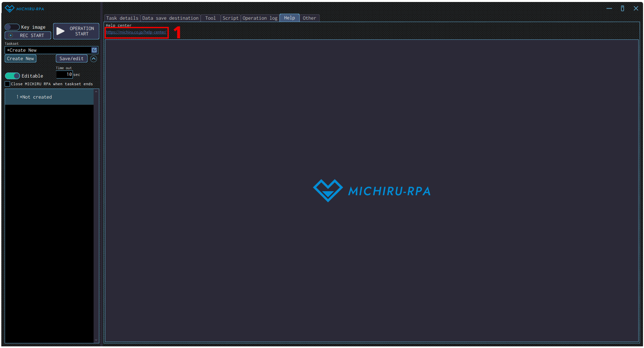Screen dimensions: 644x348
Task: Click the OPERATION START play button
Action: tap(76, 31)
